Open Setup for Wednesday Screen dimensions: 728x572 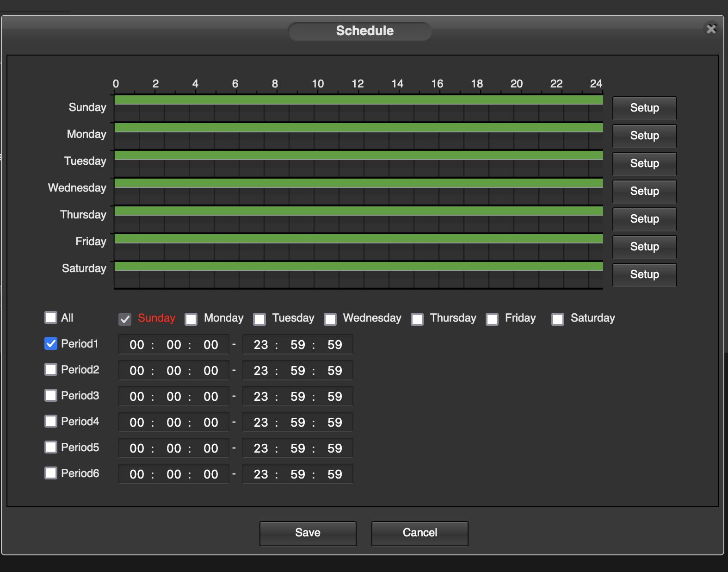[644, 191]
